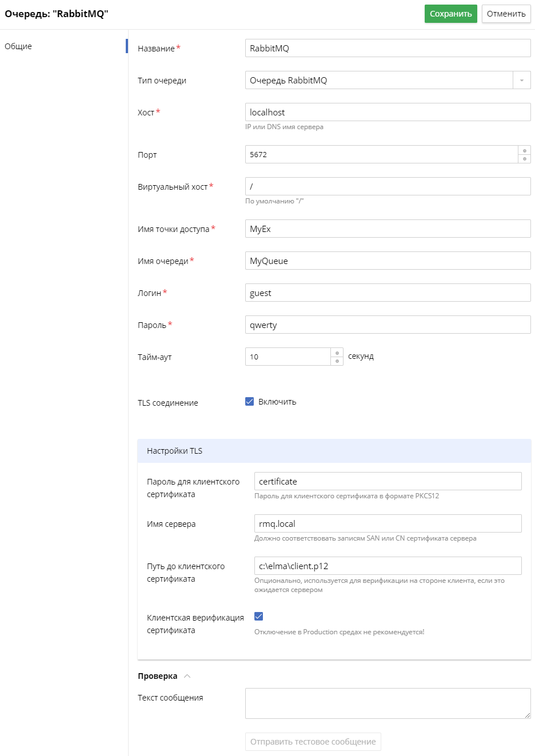Image resolution: width=535 pixels, height=756 pixels.
Task: Decrease the Порт value with down arrow
Action: (524, 159)
